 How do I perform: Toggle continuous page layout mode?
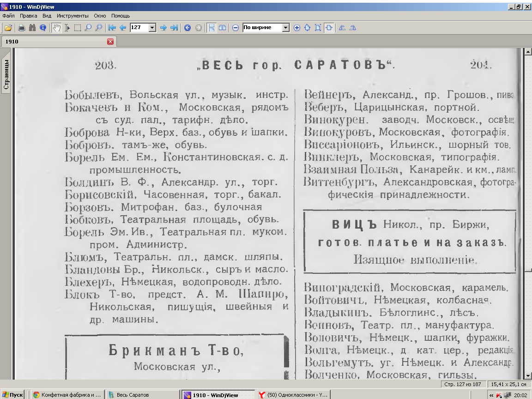(x=212, y=28)
